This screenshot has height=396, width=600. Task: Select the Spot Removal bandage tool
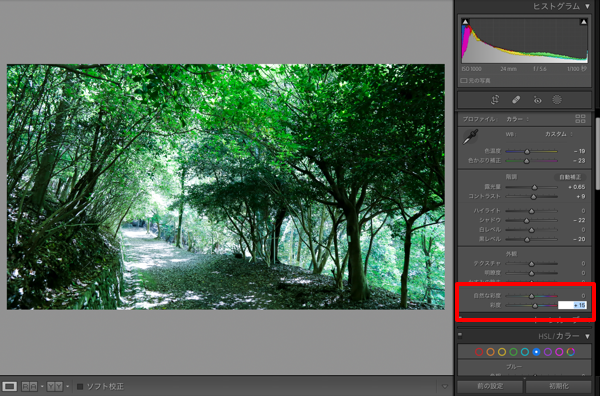[516, 100]
